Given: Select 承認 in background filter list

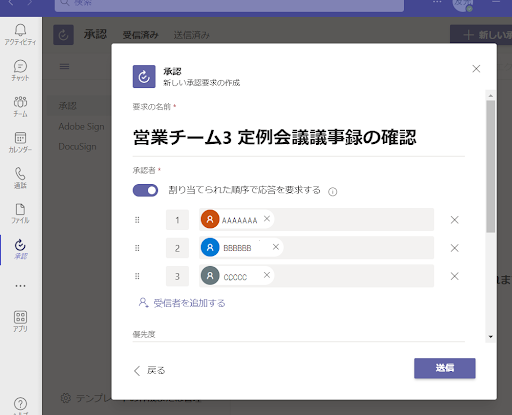Looking at the screenshot, I should click(68, 106).
